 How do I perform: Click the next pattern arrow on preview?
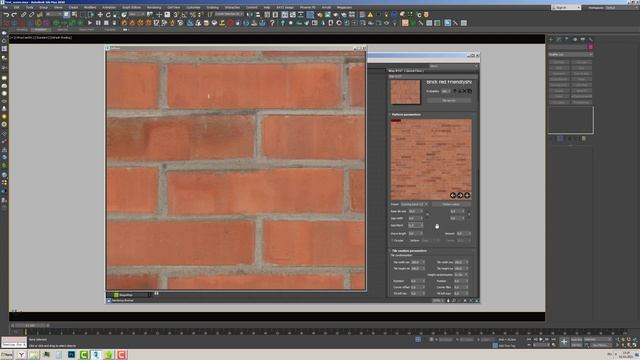(460, 195)
